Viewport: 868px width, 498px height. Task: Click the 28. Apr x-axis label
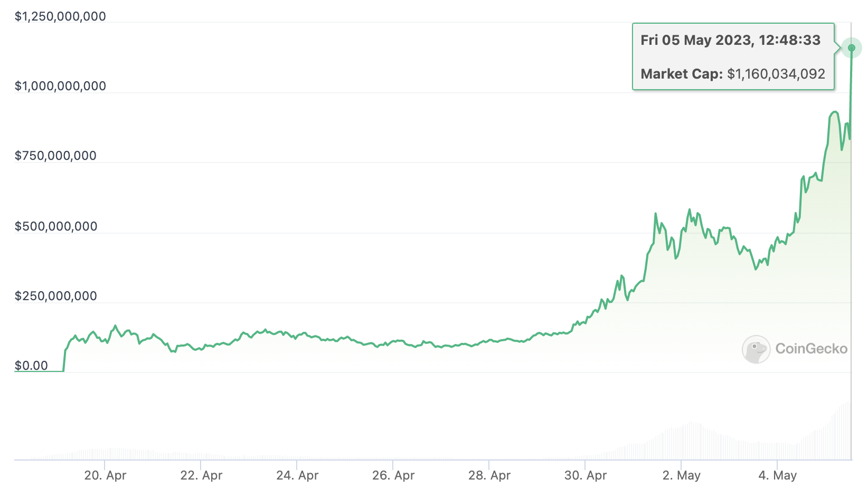(489, 475)
